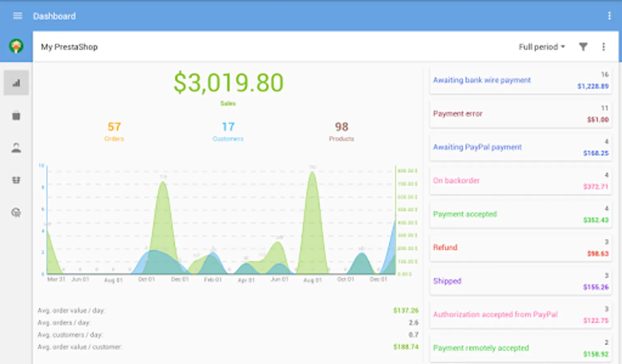The height and width of the screenshot is (364, 622).
Task: Expand the Full period dropdown
Action: [x=542, y=47]
